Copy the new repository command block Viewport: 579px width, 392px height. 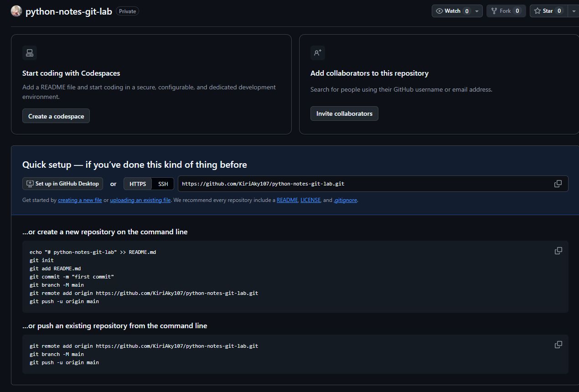coord(558,251)
